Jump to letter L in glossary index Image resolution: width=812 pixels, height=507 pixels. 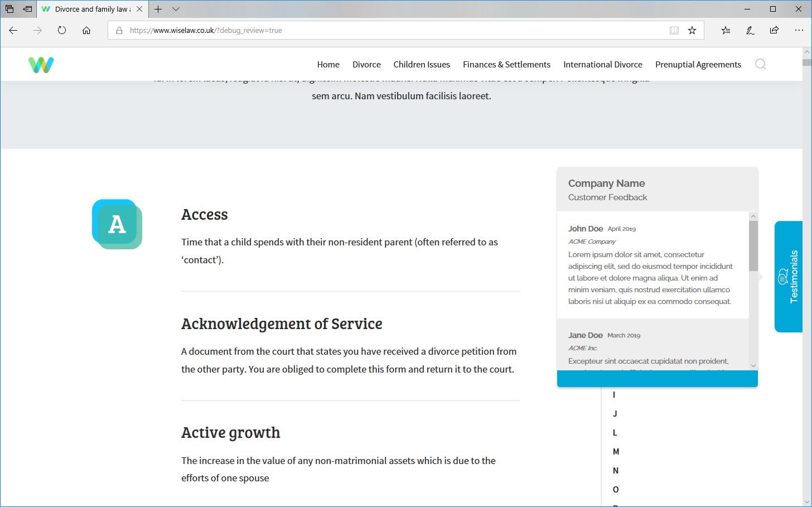[615, 433]
